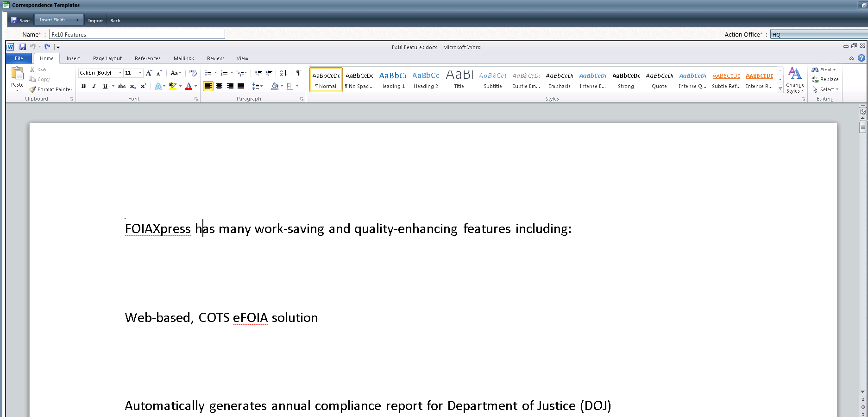This screenshot has height=417, width=868.
Task: Insert a bulleted list
Action: pyautogui.click(x=208, y=73)
